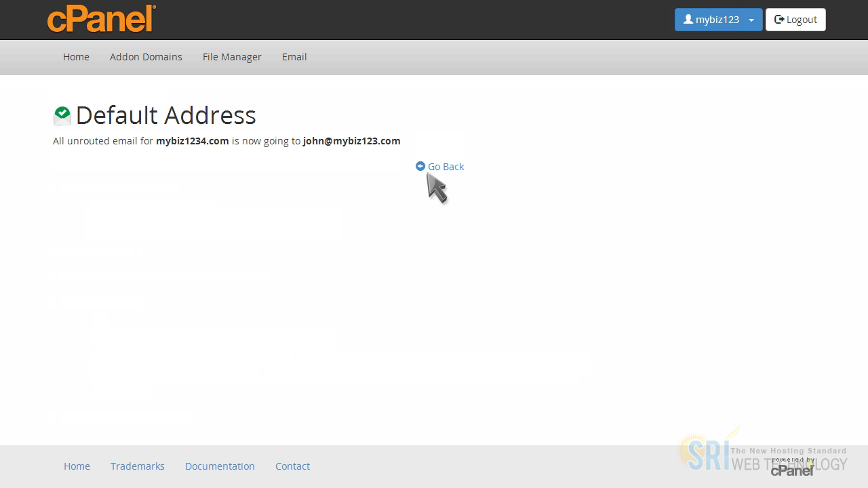Click the powered by cPanel footer logo

[792, 467]
